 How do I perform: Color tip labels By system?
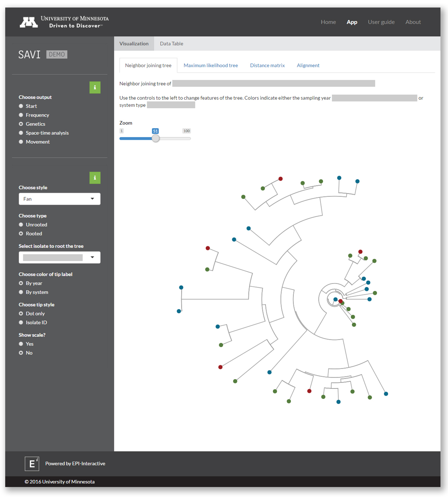(x=21, y=292)
